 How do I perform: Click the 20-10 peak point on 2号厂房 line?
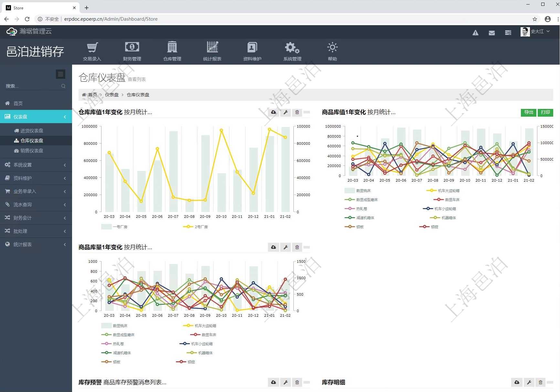tap(221, 131)
